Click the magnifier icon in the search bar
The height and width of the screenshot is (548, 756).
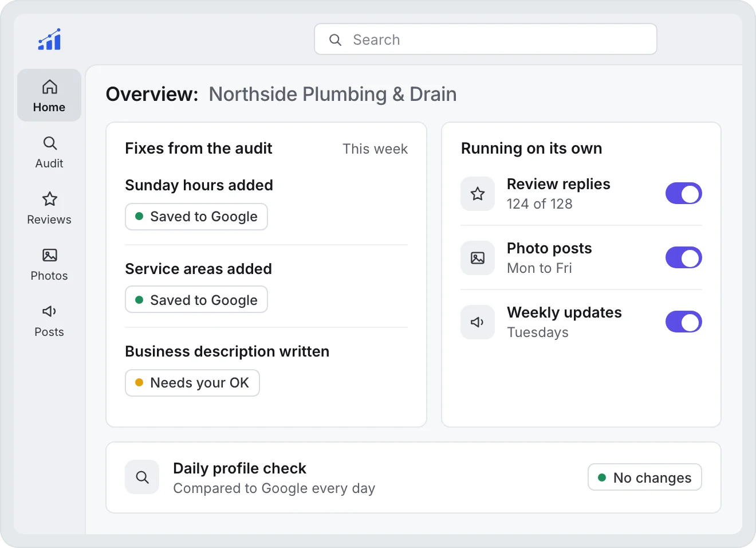336,40
